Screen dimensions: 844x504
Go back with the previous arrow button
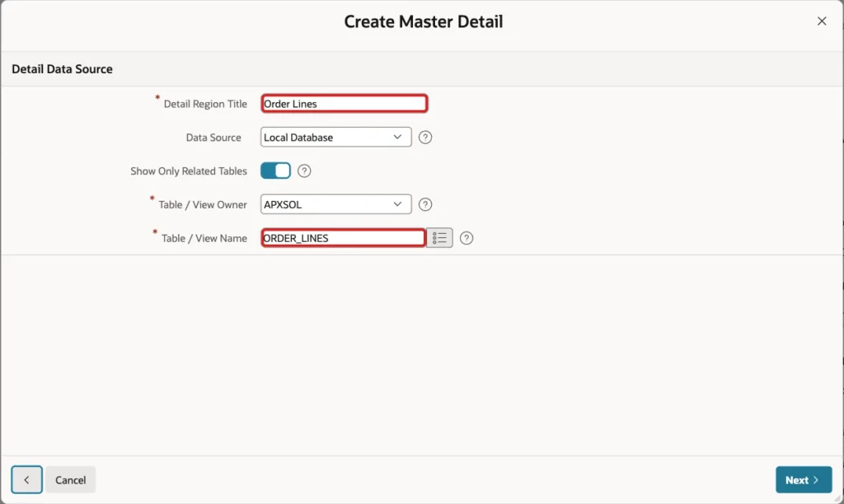coord(26,479)
